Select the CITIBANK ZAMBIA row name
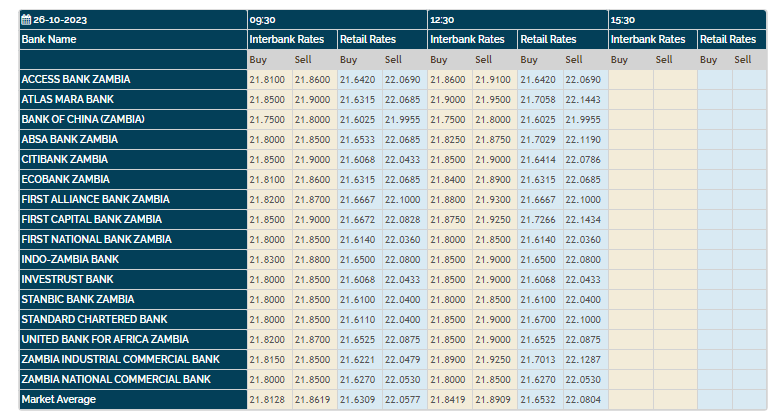The width and height of the screenshot is (777, 420). (x=64, y=159)
